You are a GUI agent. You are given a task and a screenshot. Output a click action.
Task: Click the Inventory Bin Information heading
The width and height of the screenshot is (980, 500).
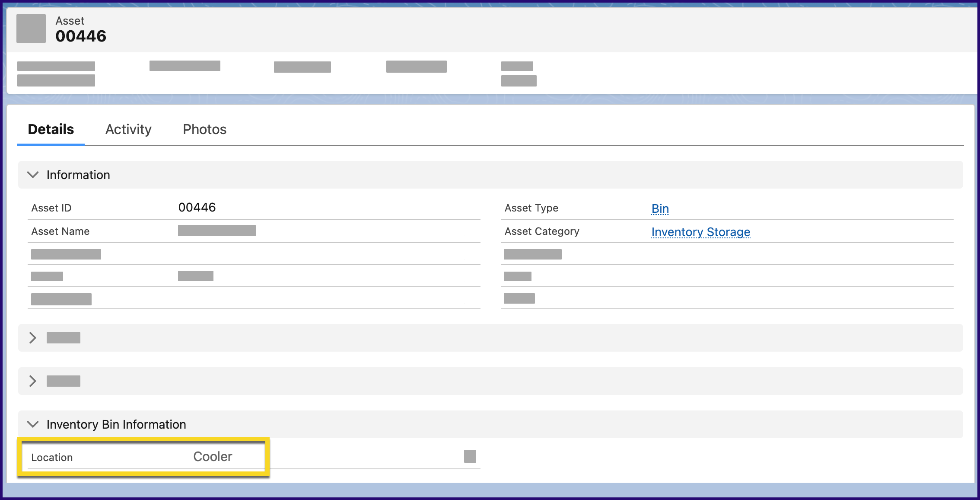tap(116, 424)
